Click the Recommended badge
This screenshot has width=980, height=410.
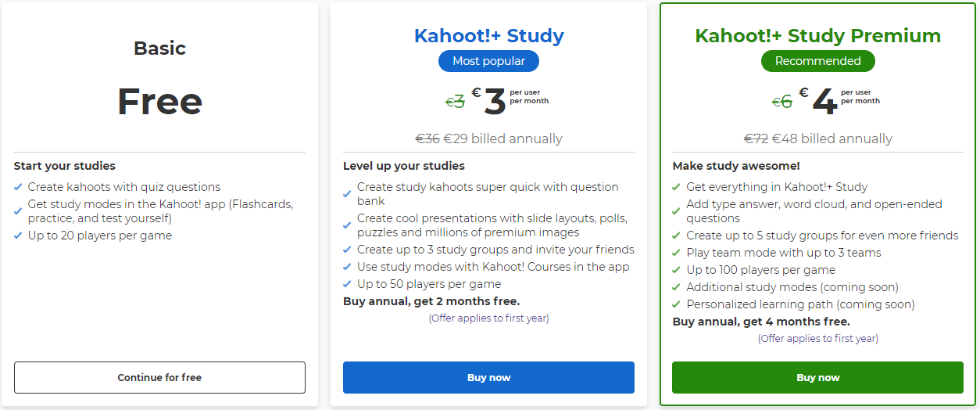(817, 61)
